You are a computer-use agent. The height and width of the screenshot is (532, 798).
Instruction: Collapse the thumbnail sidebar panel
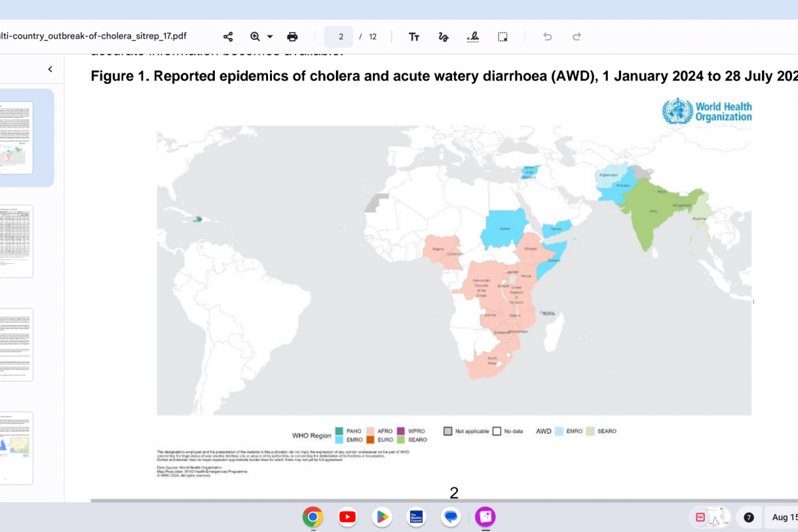point(50,69)
